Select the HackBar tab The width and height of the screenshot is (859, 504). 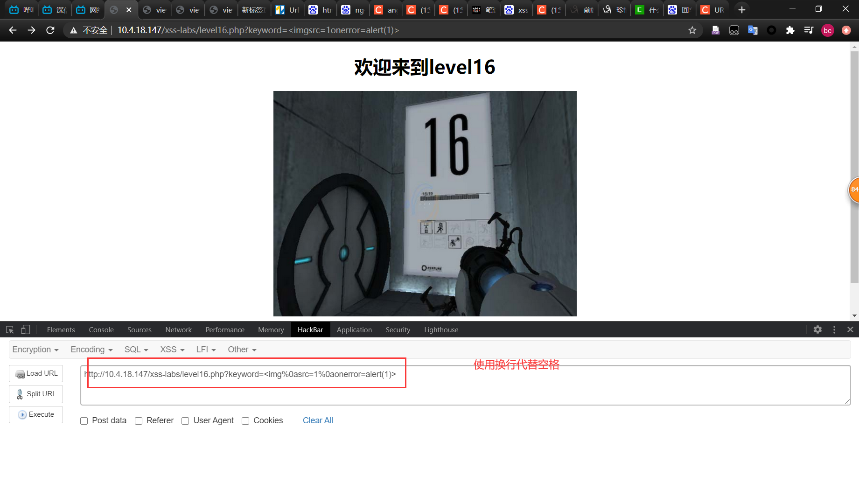point(310,330)
